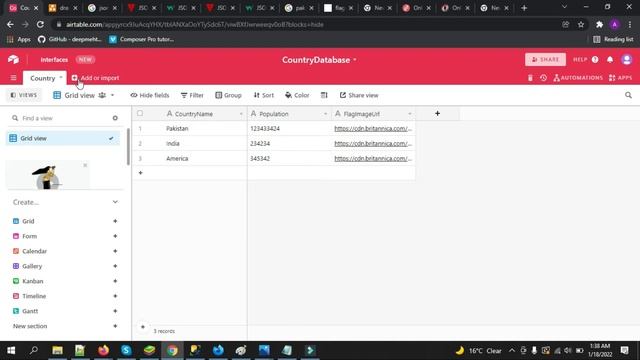Bookmark page with the star icon

pyautogui.click(x=581, y=24)
